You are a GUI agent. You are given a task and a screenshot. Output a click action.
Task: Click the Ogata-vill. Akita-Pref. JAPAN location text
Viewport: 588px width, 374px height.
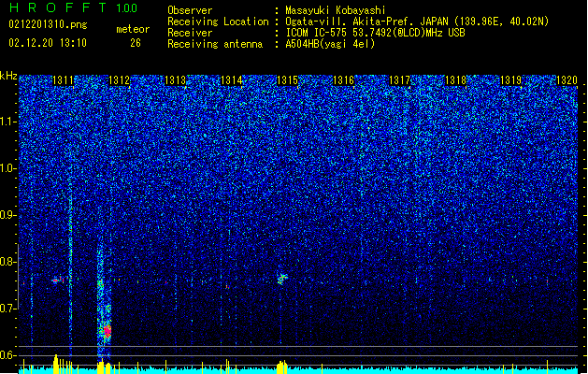tap(417, 22)
